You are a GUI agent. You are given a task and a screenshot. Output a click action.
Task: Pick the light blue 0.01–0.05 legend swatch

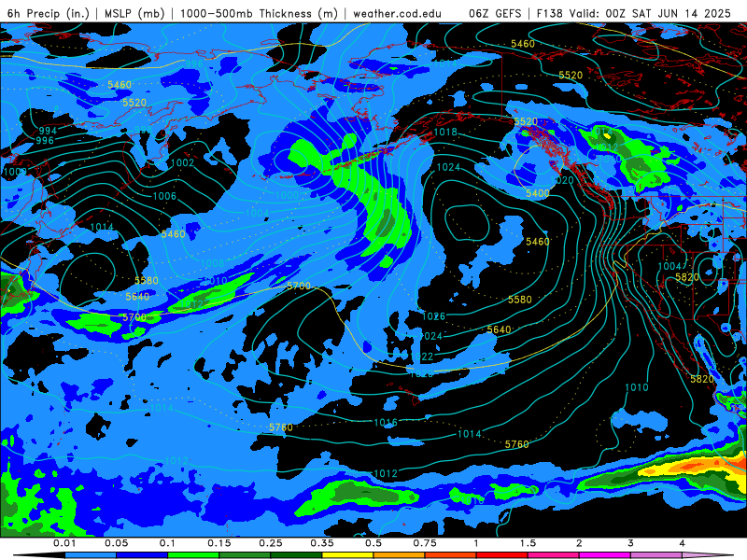[91, 555]
